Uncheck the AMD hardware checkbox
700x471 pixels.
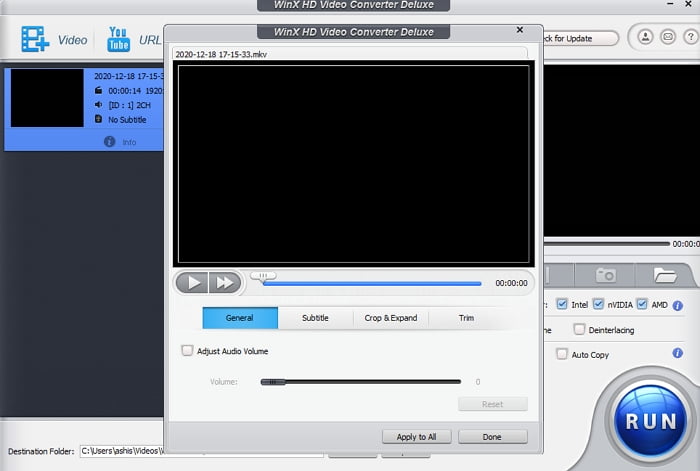click(642, 304)
